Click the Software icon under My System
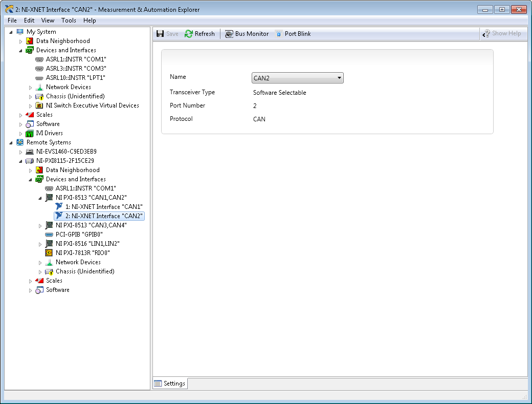Viewport: 532px width, 404px height. tap(30, 124)
